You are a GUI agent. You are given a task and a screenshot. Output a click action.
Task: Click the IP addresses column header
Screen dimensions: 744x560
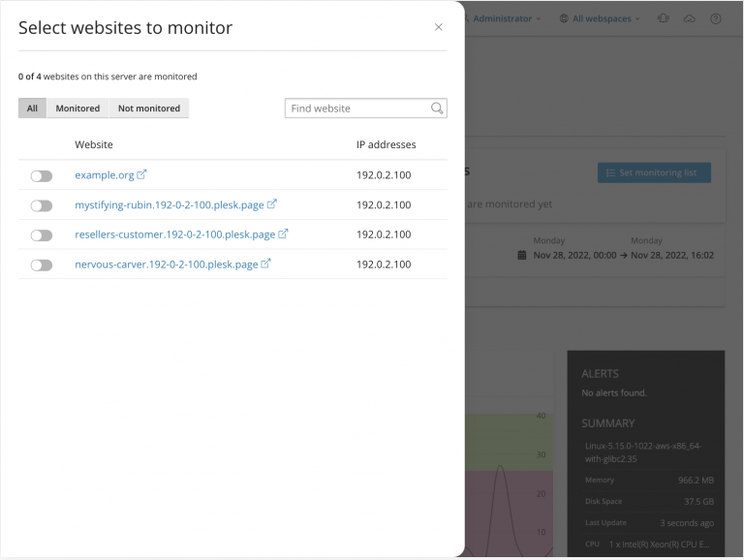pos(387,144)
